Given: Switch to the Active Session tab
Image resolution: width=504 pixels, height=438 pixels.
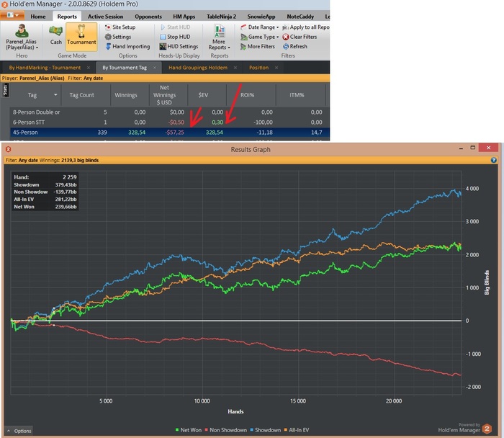Looking at the screenshot, I should pyautogui.click(x=105, y=17).
